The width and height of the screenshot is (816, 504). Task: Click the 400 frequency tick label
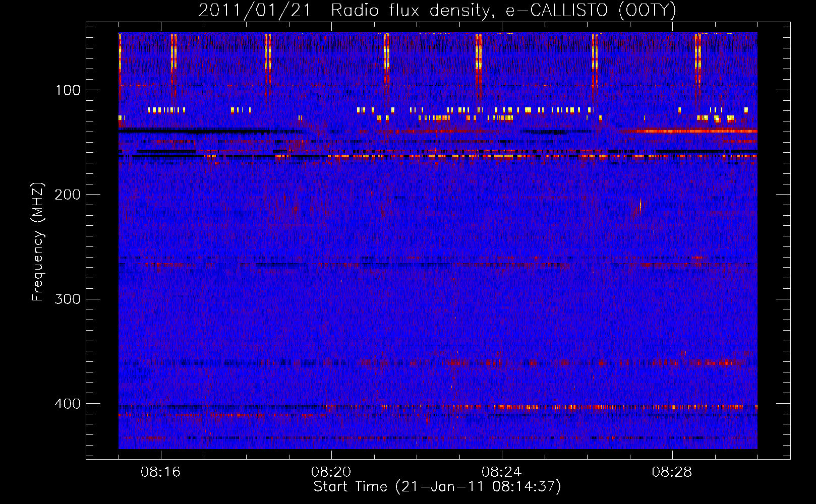(68, 404)
